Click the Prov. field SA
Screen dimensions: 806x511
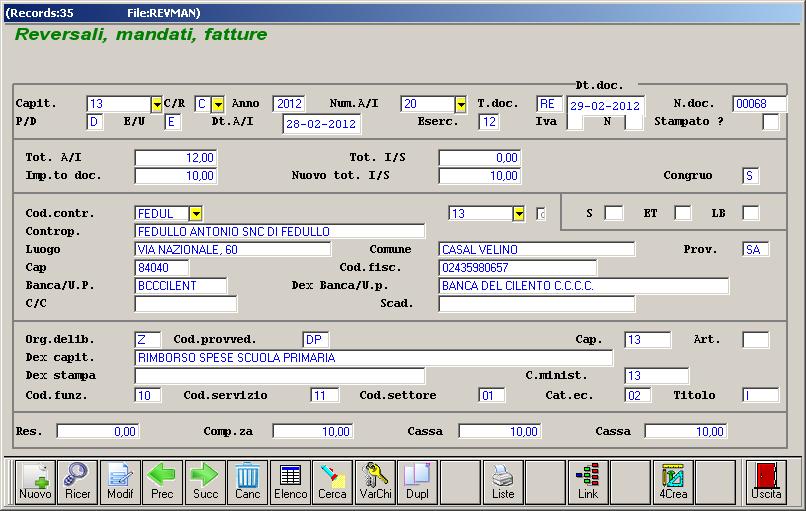(756, 249)
